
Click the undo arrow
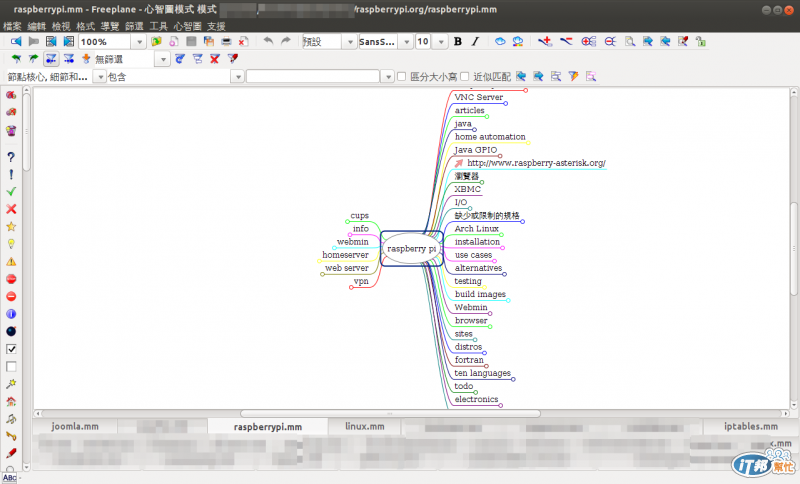coord(268,41)
